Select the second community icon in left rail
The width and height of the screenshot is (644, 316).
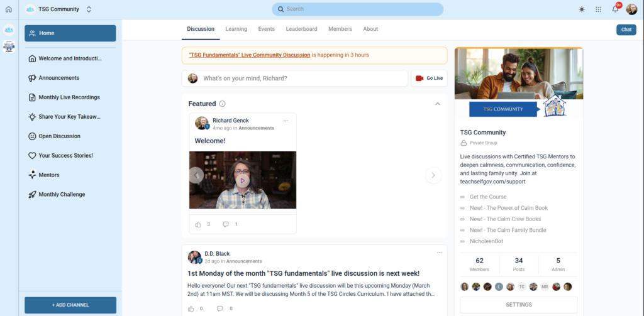(9, 46)
